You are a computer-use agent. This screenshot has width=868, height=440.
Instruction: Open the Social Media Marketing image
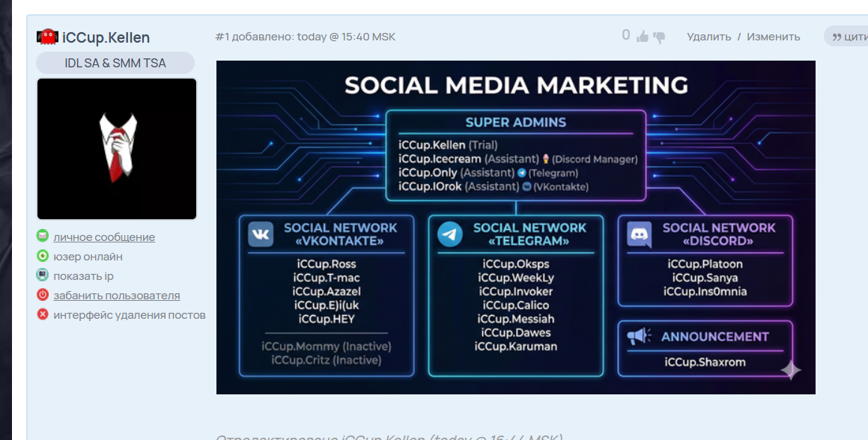pos(515,227)
